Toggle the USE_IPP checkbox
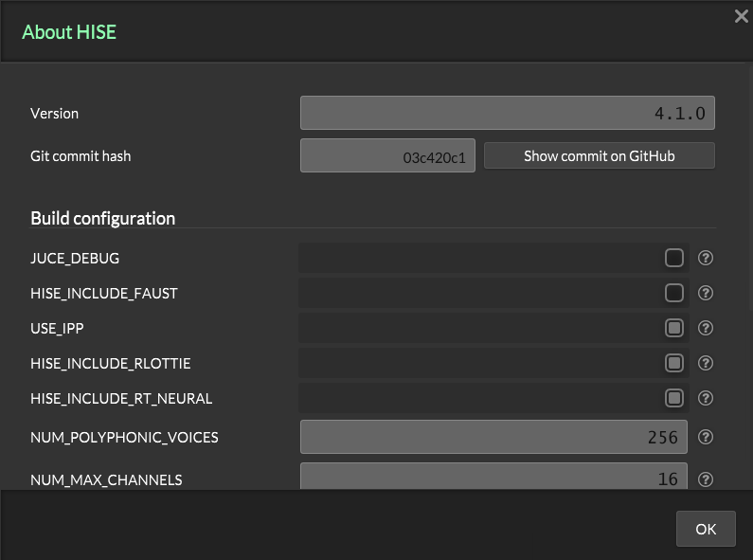Screen dimensions: 753x560 [x=673, y=328]
